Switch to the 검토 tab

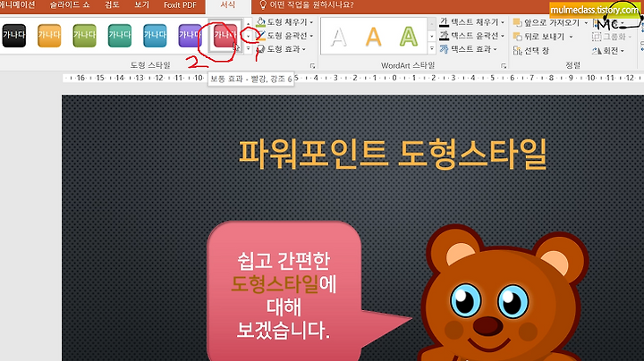click(112, 5)
